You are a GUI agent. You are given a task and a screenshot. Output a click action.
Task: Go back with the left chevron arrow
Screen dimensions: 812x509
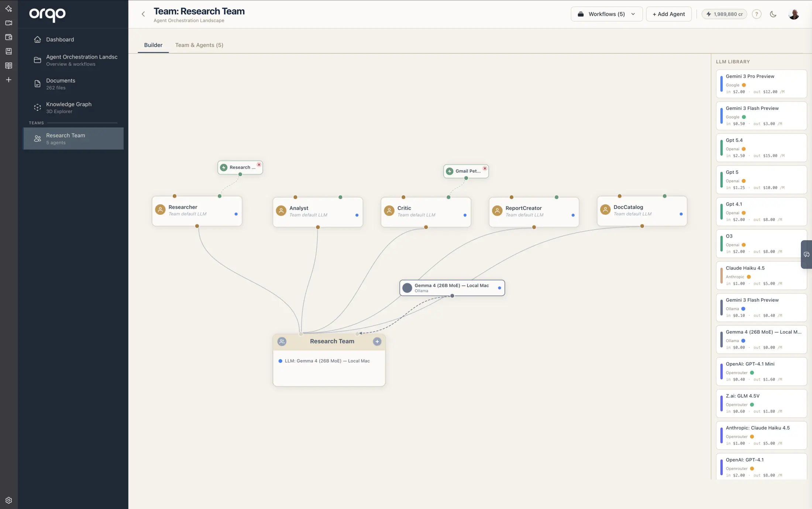coord(143,14)
